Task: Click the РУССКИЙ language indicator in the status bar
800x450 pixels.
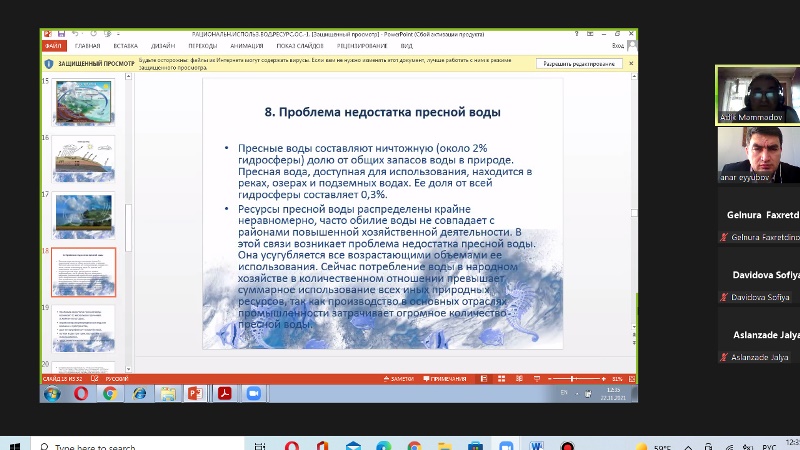Action: [117, 379]
